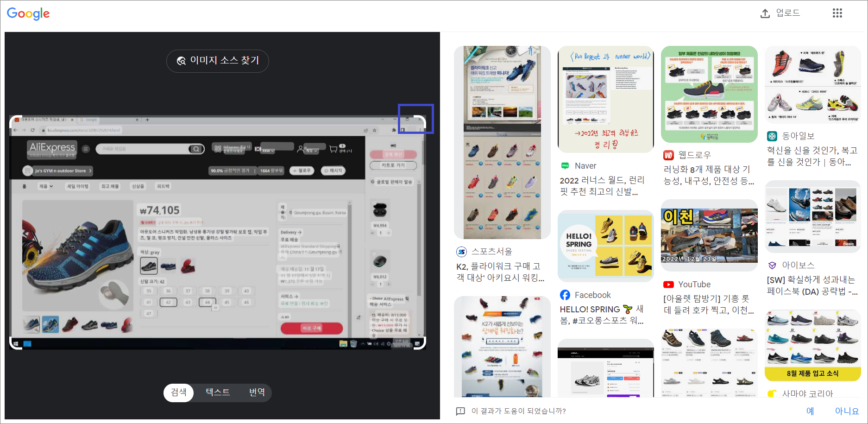868x424 pixels.
Task: Open the '[아울렛 탐방기] 기흥 롯데' result title
Action: [x=709, y=304]
